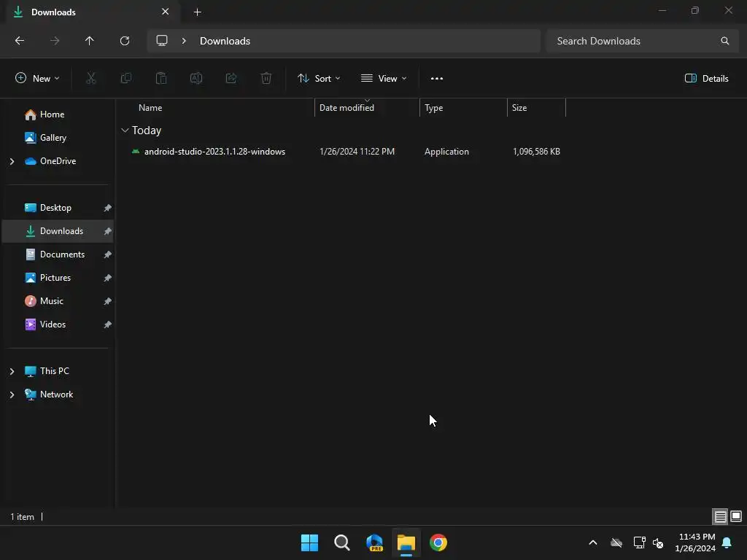This screenshot has height=560, width=747.
Task: Close the Downloads tab
Action: pos(166,12)
